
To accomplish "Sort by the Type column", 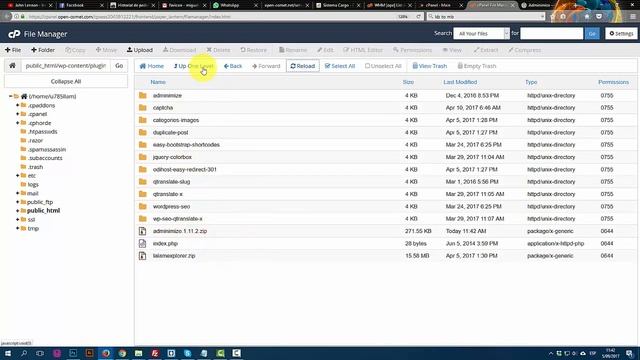I will pyautogui.click(x=531, y=82).
